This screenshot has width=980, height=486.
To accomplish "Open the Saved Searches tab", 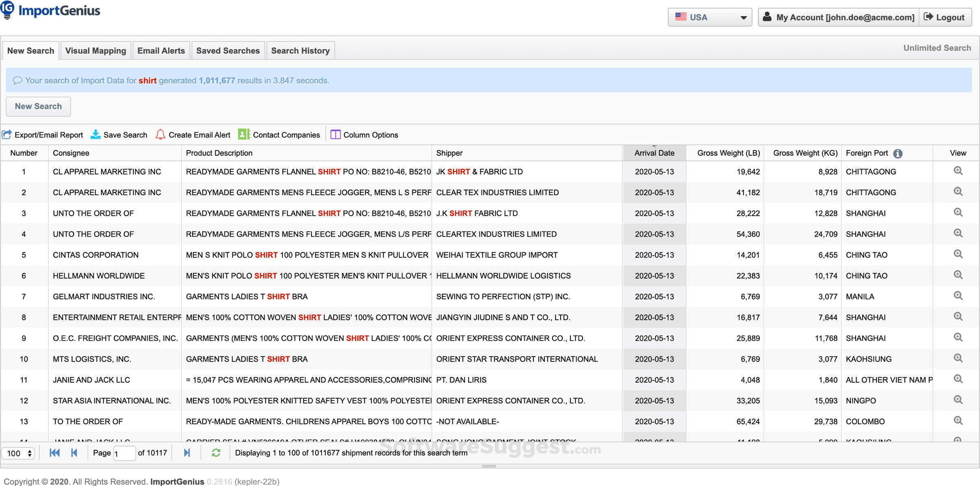I will coord(228,50).
